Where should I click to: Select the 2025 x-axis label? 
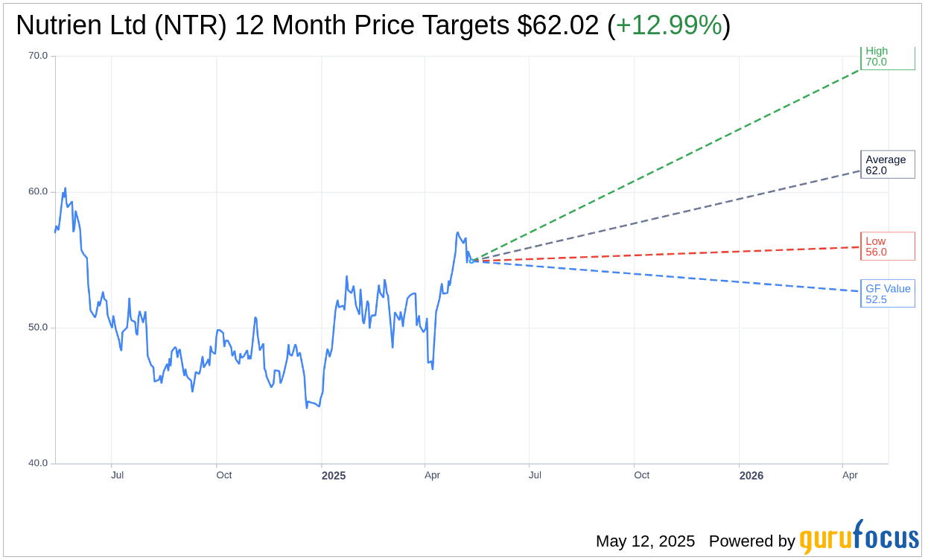[334, 475]
